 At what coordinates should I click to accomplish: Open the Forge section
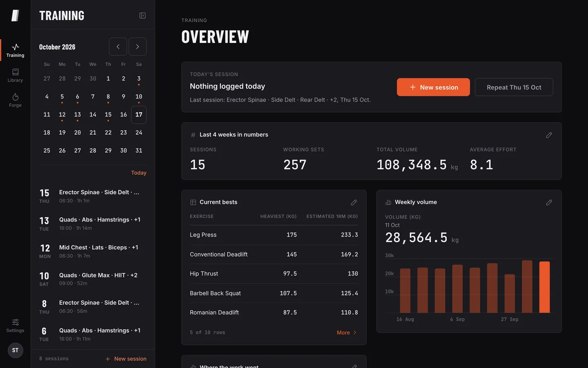15,100
